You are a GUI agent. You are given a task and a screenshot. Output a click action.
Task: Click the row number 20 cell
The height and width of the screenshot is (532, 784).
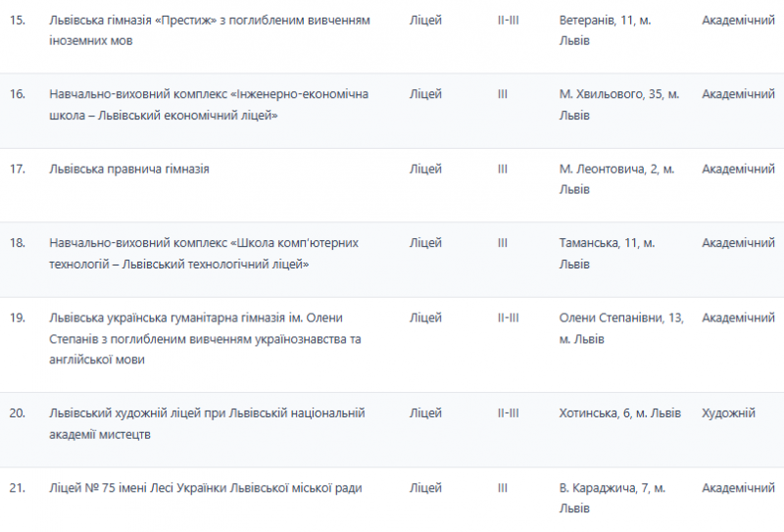tap(17, 413)
